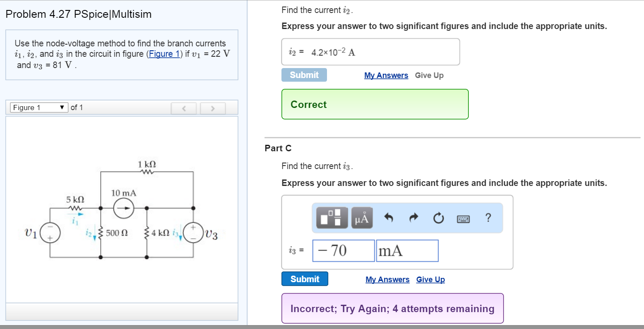Open the Figure 1 dropdown selector
644x329 pixels.
39,107
